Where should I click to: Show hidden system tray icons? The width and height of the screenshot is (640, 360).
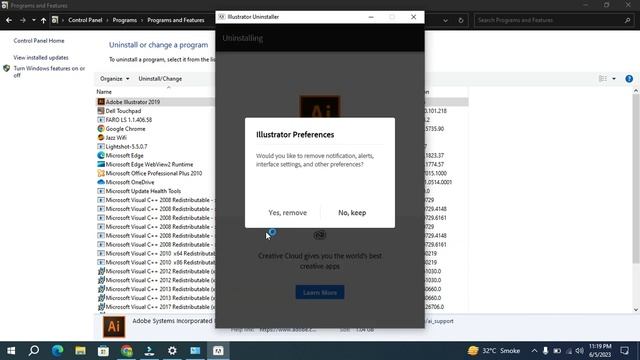click(x=534, y=351)
